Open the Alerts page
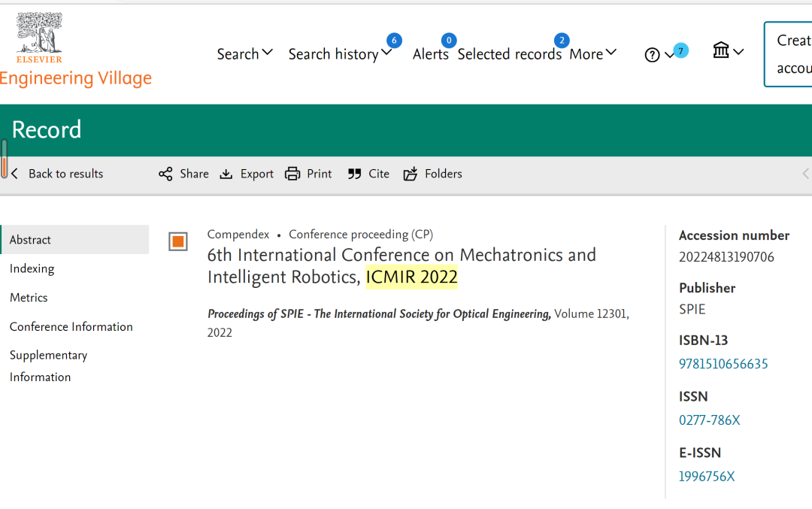 [430, 54]
